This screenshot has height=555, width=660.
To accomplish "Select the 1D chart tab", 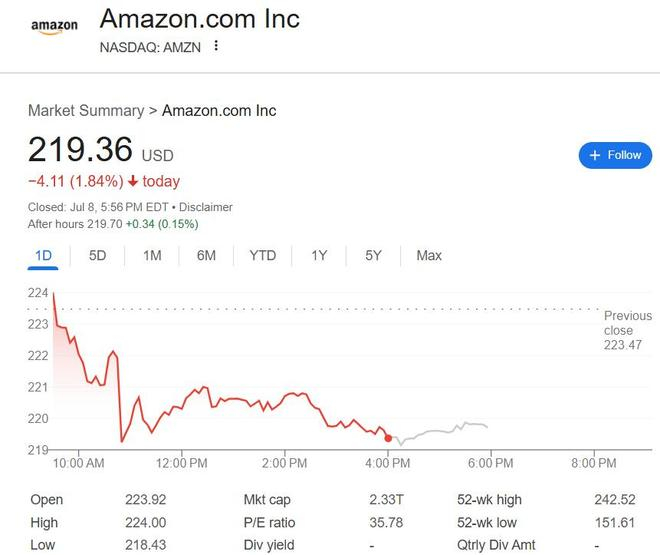I will (x=43, y=256).
